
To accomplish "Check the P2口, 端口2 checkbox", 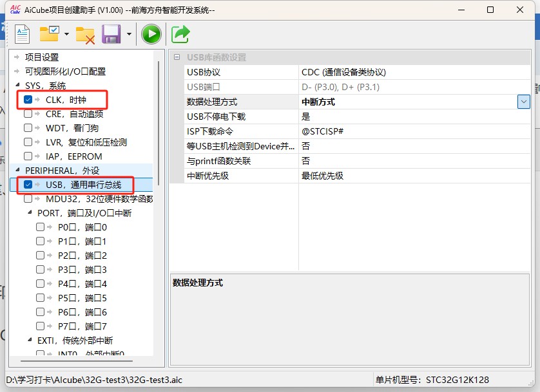I will coord(41,255).
